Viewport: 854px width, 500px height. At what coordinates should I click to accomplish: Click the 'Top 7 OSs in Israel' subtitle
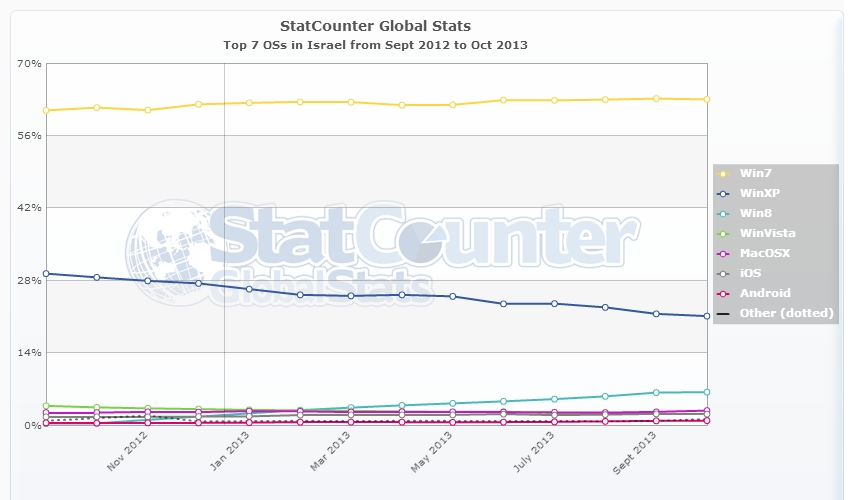coord(374,45)
